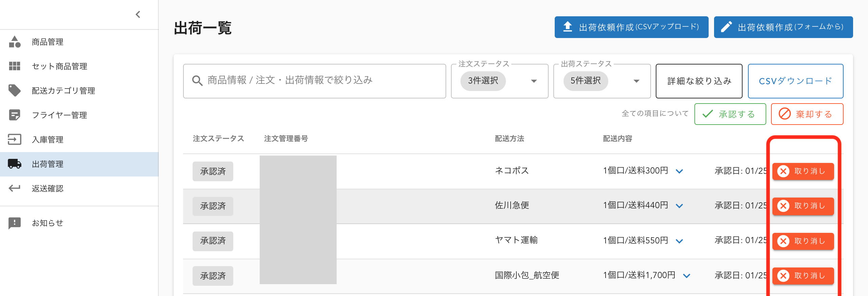Click the 配送カテゴリ管理 tag icon
The width and height of the screenshot is (868, 296).
15,91
